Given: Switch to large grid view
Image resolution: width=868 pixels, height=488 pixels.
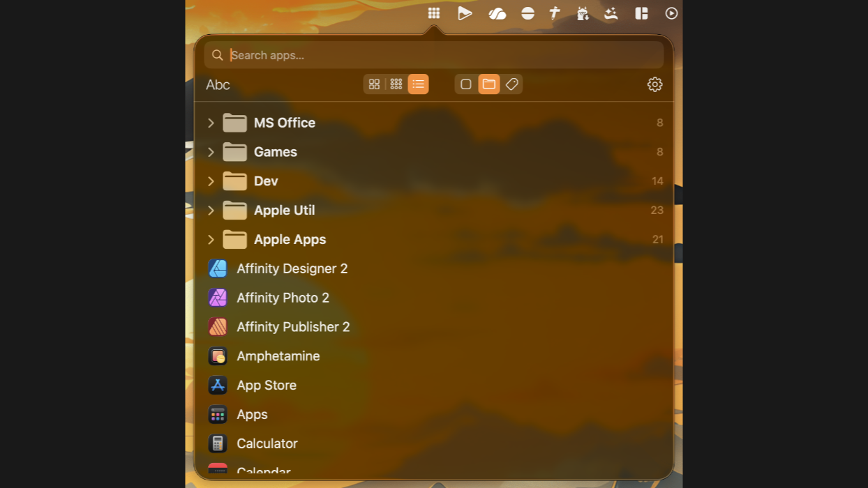Looking at the screenshot, I should [374, 84].
